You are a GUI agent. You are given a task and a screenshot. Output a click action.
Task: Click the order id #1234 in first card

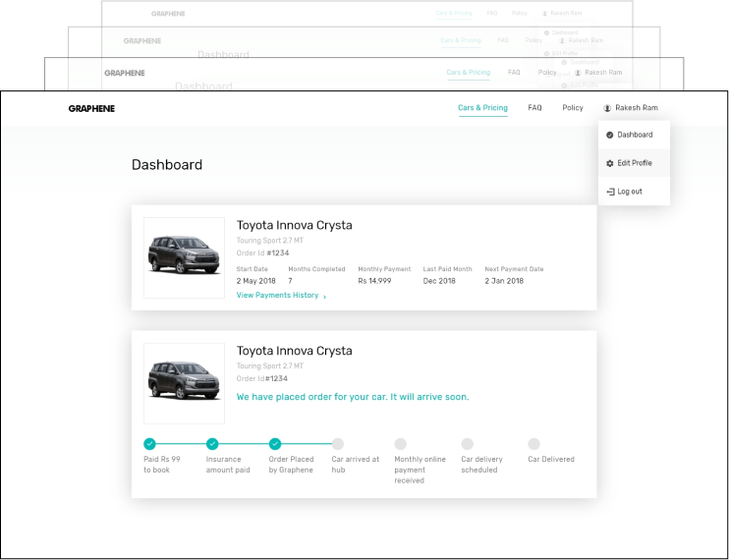(278, 253)
